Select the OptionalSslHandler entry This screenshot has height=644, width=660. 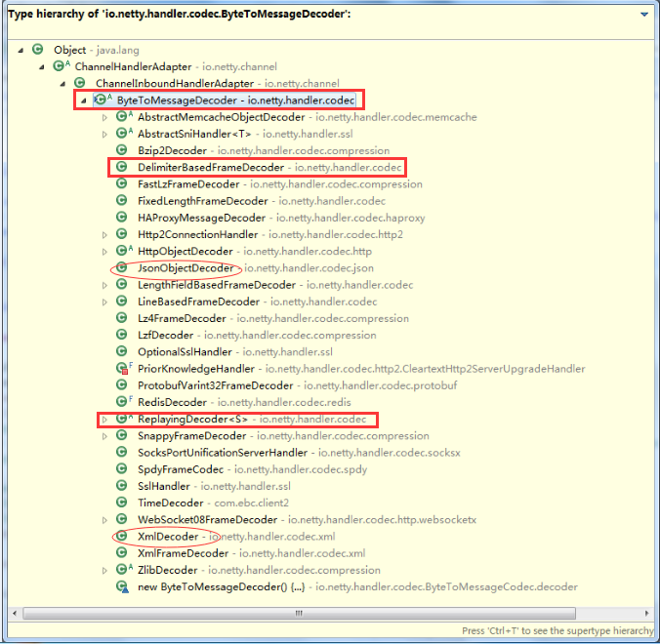235,351
